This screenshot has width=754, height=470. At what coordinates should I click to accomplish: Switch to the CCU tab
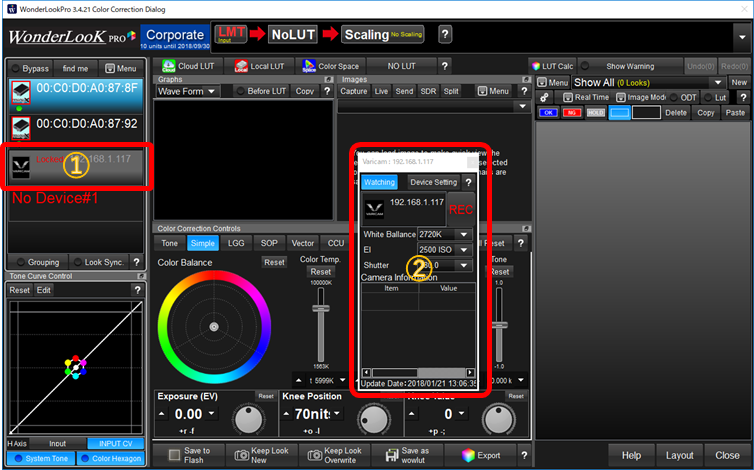point(336,243)
